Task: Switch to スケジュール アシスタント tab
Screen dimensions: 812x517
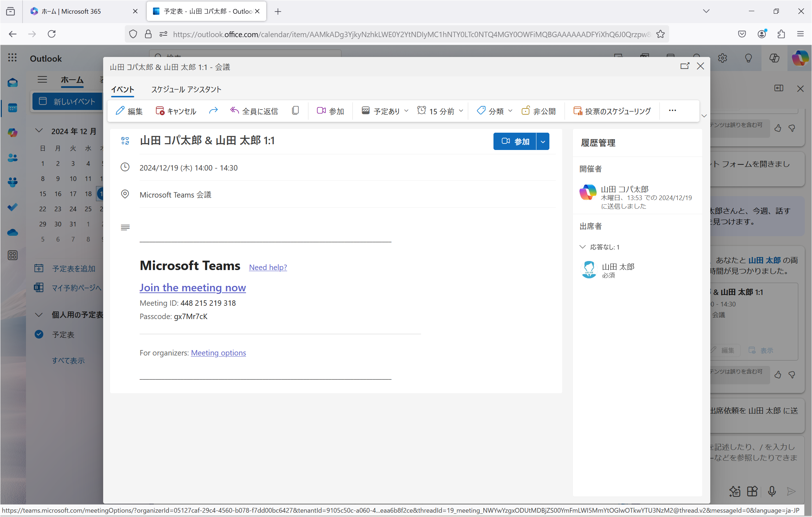Action: point(186,89)
